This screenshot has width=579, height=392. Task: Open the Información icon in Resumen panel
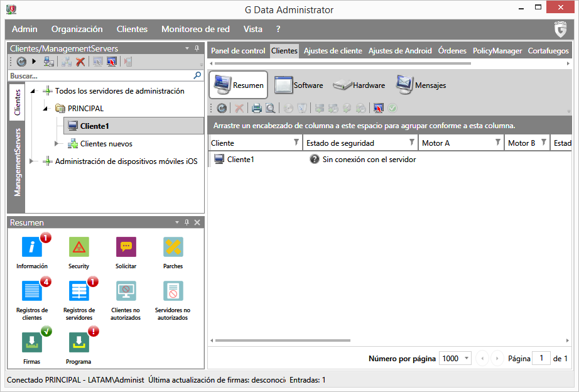click(31, 248)
